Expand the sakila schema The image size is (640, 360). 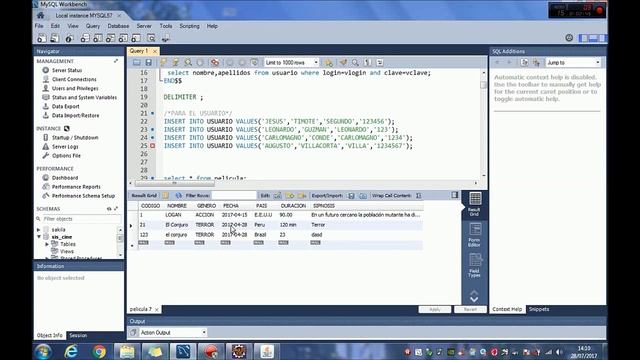click(x=39, y=230)
